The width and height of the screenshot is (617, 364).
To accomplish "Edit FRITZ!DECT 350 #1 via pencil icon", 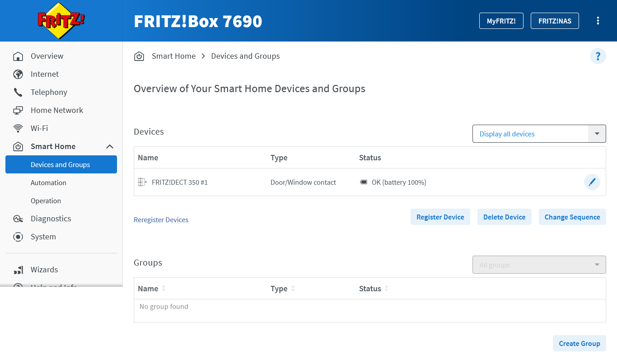I will (x=592, y=182).
